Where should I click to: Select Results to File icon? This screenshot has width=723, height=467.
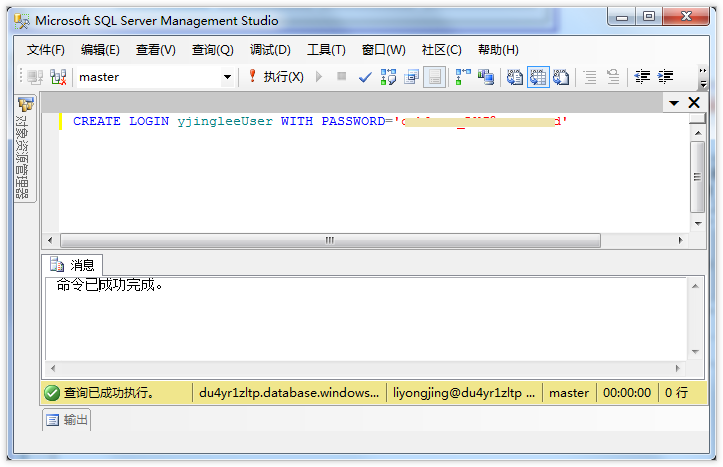[561, 77]
